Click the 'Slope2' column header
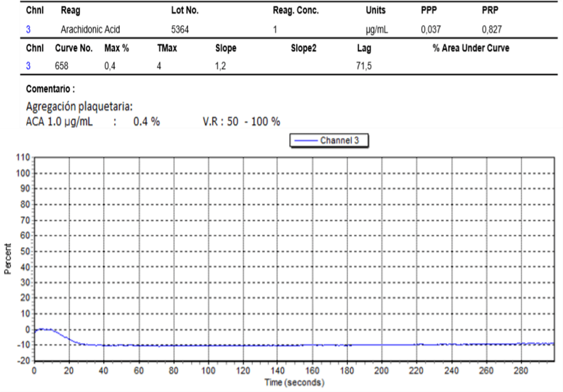This screenshot has height=392, width=563. point(303,49)
